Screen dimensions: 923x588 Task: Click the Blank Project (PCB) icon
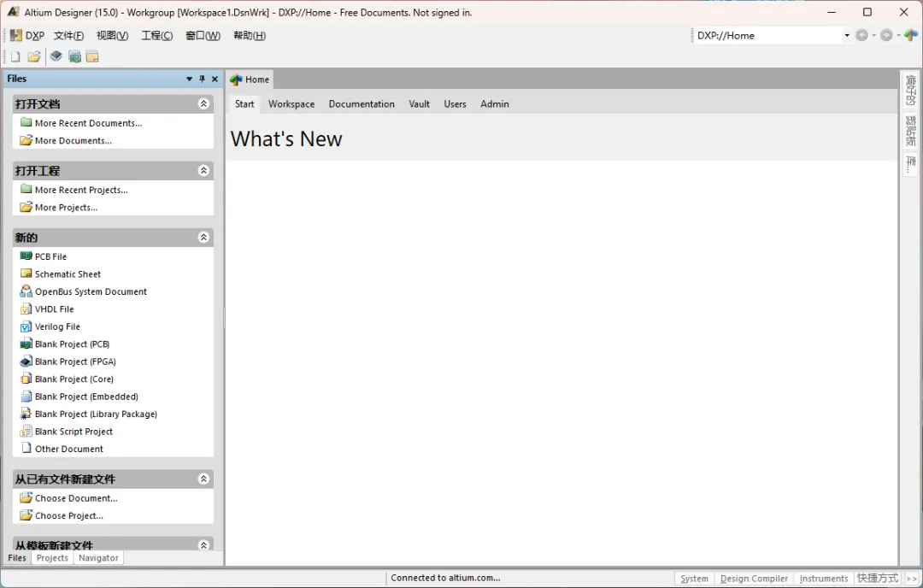26,344
